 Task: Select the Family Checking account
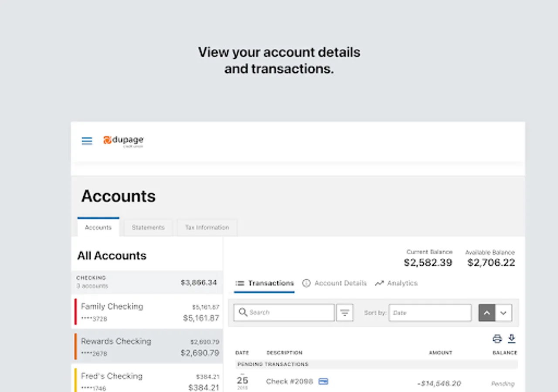coord(148,312)
